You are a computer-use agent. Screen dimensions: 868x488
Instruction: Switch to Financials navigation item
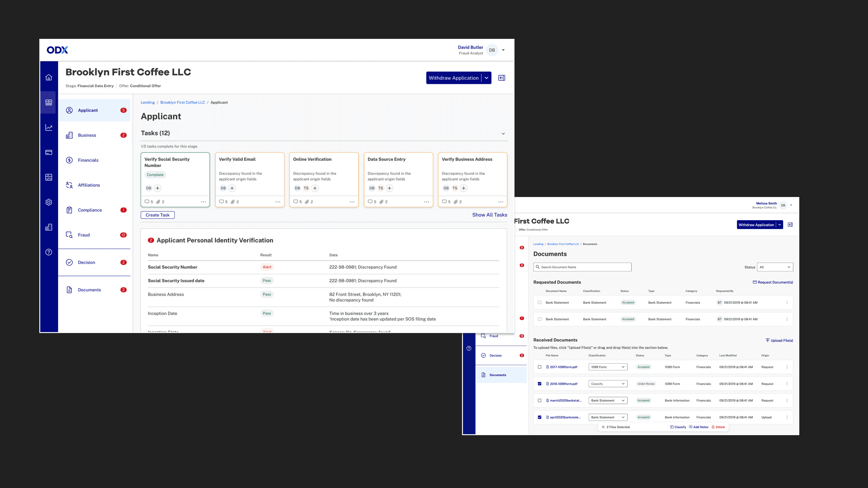(88, 160)
